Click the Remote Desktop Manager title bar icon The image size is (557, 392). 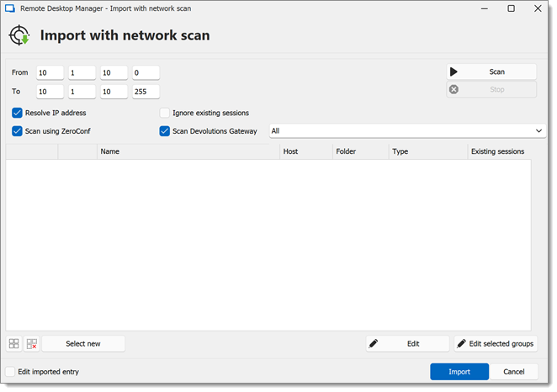(x=10, y=8)
